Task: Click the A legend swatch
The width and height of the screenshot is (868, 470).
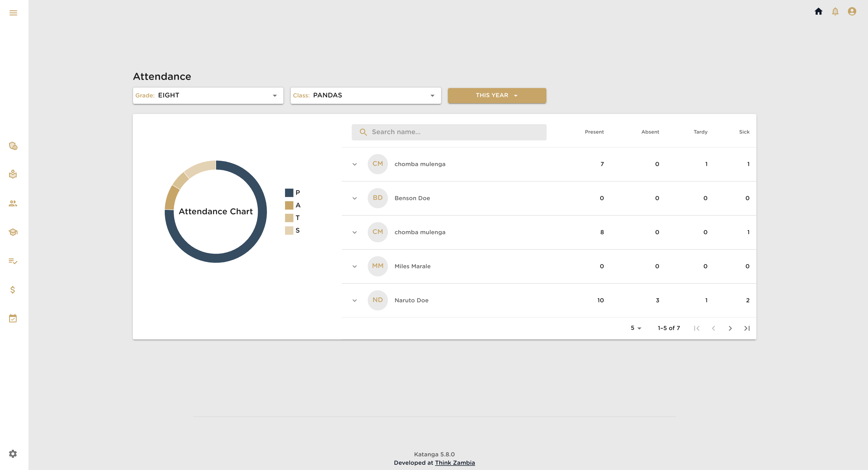Action: tap(289, 205)
